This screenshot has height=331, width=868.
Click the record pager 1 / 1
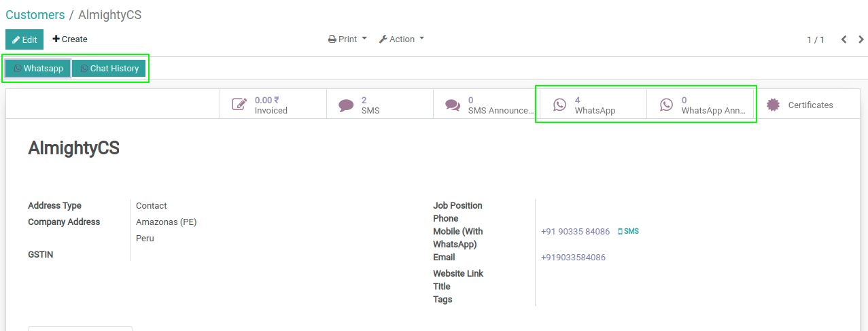tap(815, 39)
